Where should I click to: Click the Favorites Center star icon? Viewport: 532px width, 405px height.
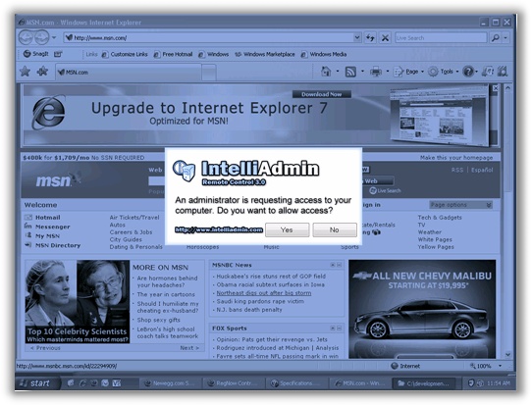[25, 72]
